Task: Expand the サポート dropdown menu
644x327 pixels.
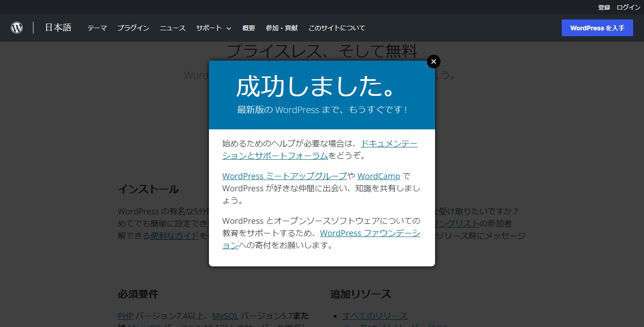Action: click(213, 28)
